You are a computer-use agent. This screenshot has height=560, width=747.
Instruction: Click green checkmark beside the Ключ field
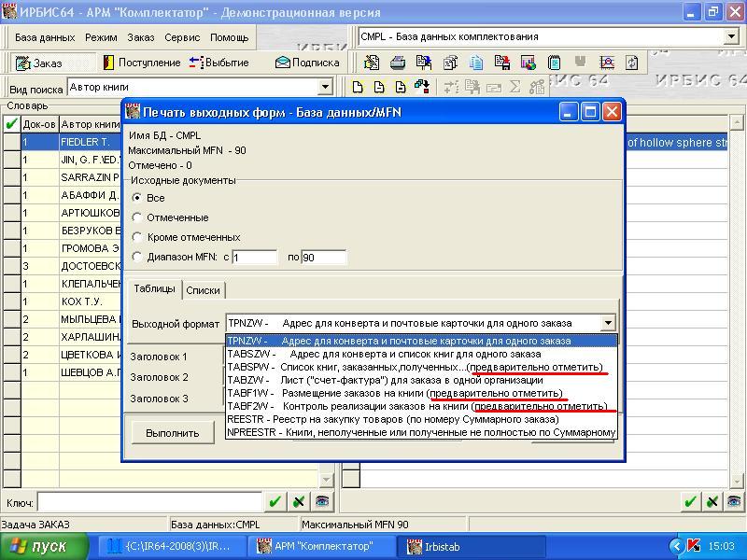click(x=275, y=501)
